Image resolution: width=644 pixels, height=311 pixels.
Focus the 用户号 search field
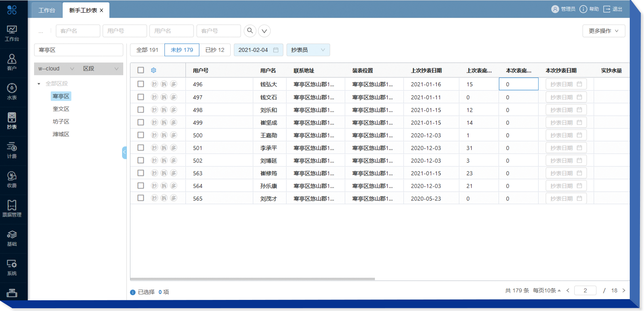(125, 31)
